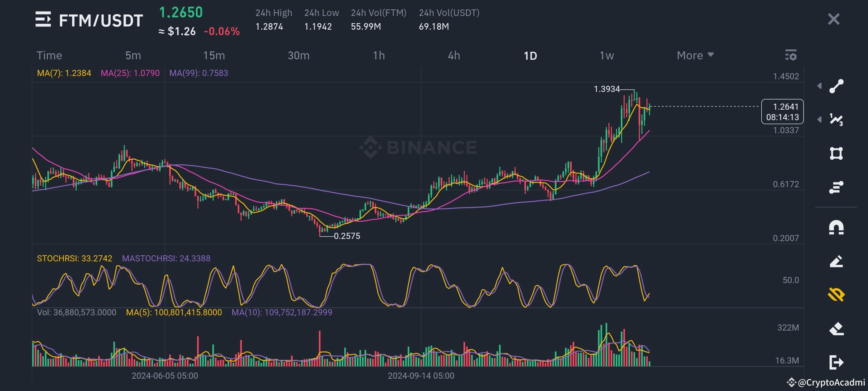The image size is (868, 391).
Task: Switch to the 15m interval tab
Action: tap(213, 55)
